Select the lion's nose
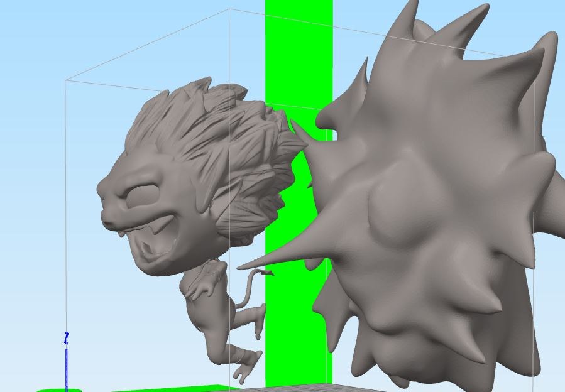 point(107,217)
